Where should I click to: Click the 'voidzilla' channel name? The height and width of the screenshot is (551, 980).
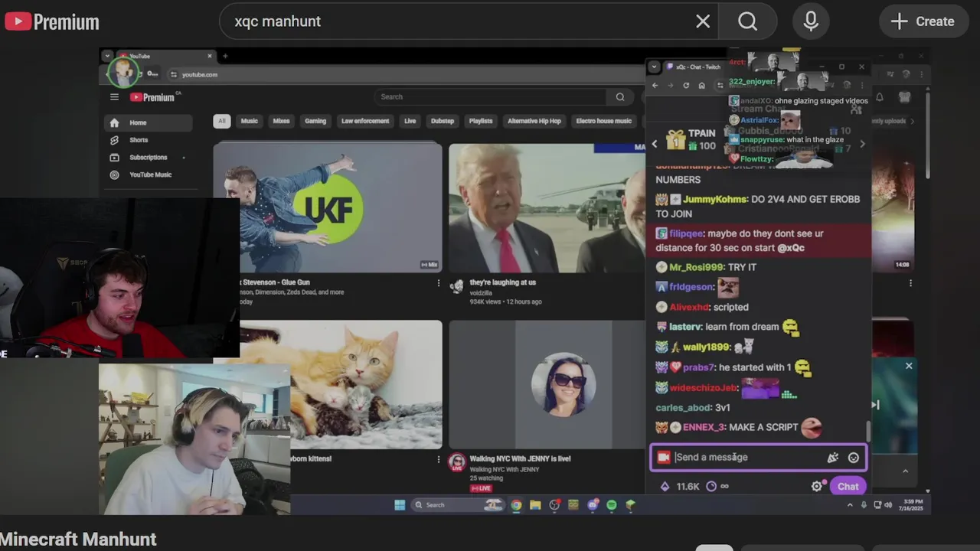(481, 292)
